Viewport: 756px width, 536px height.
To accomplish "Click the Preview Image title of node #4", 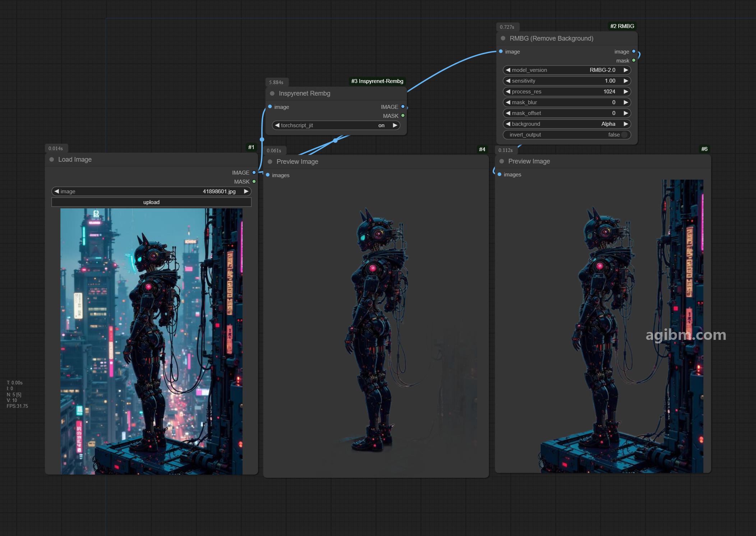I will (x=297, y=162).
